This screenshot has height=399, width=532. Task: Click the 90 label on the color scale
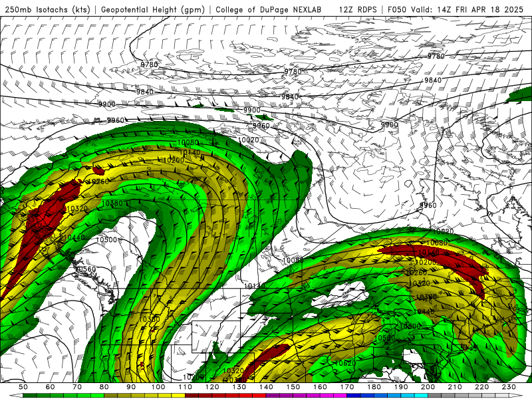131,387
